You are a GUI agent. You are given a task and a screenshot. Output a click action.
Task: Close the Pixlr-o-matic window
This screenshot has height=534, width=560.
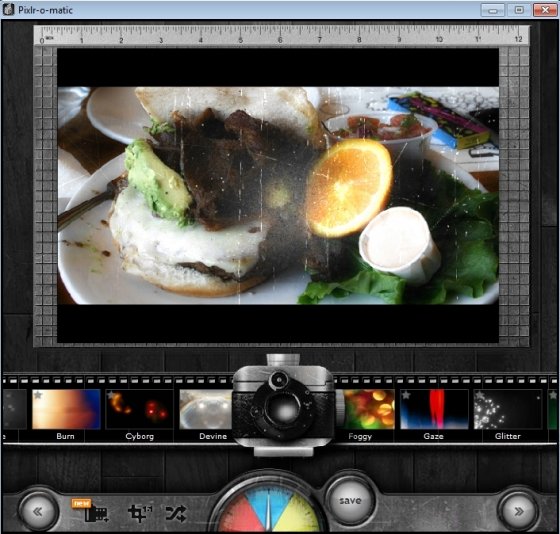[545, 10]
